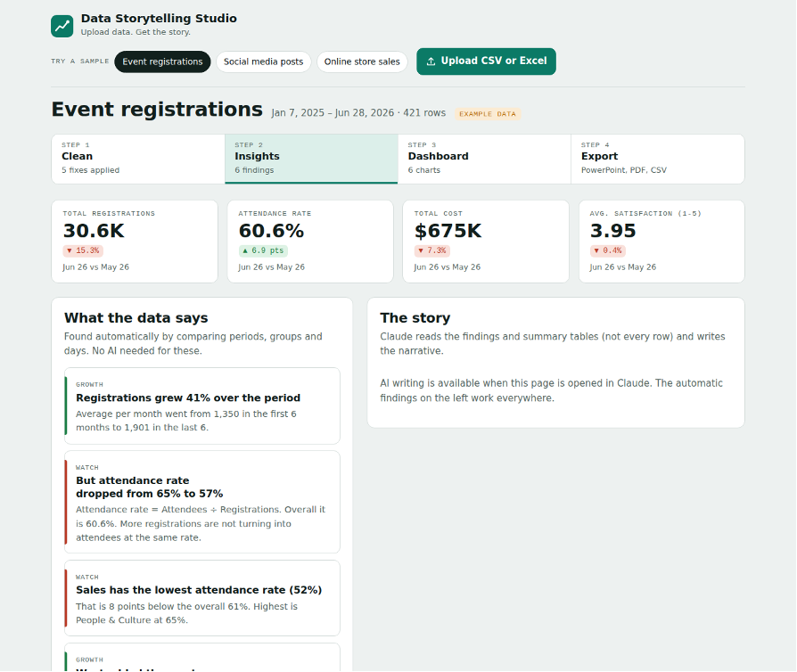797x672 pixels.
Task: Click 'The story' heading
Action: point(415,317)
